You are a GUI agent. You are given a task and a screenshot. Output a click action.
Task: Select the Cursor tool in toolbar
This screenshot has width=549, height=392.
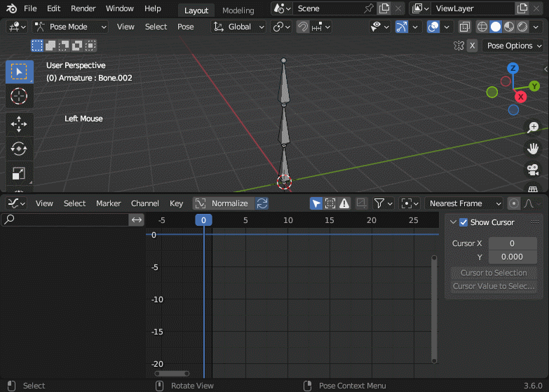[x=19, y=96]
